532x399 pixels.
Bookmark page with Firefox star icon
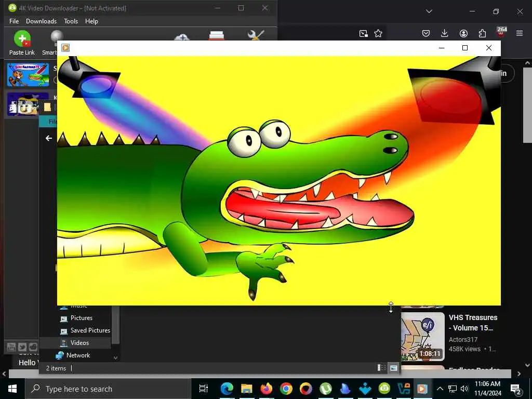tap(378, 33)
